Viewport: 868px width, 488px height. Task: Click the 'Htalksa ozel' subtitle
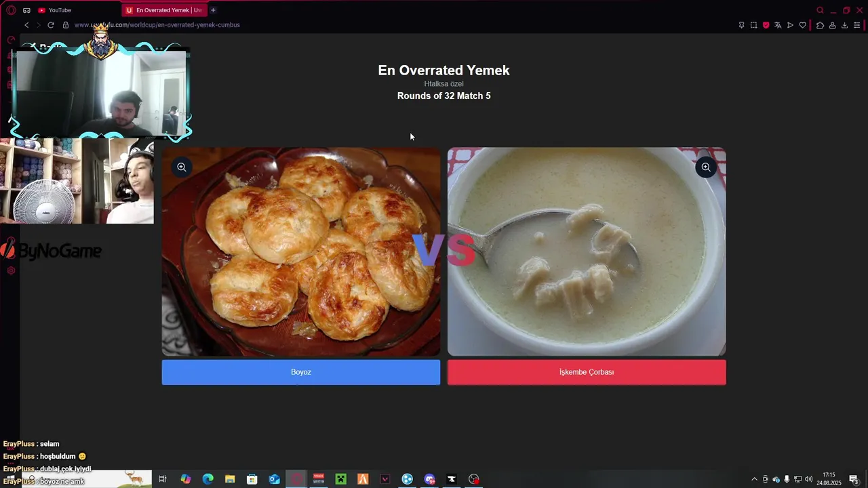point(444,84)
